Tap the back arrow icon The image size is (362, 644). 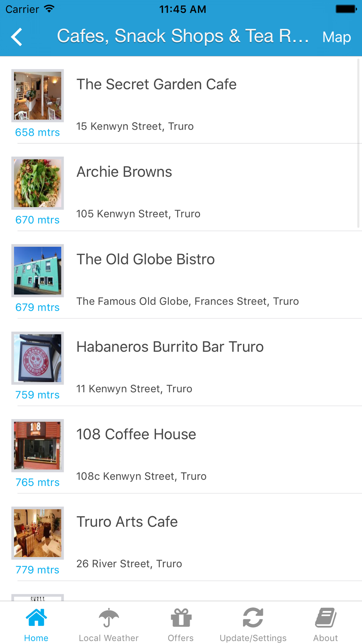pos(17,37)
